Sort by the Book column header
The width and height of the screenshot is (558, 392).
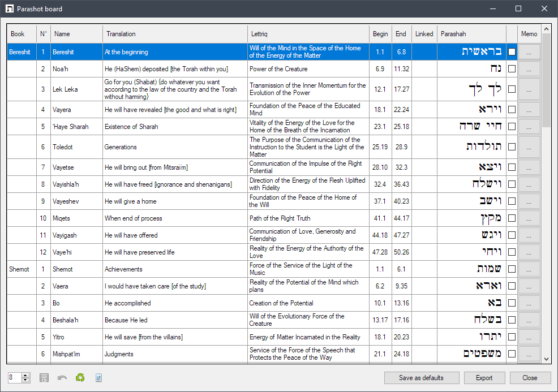(x=22, y=34)
